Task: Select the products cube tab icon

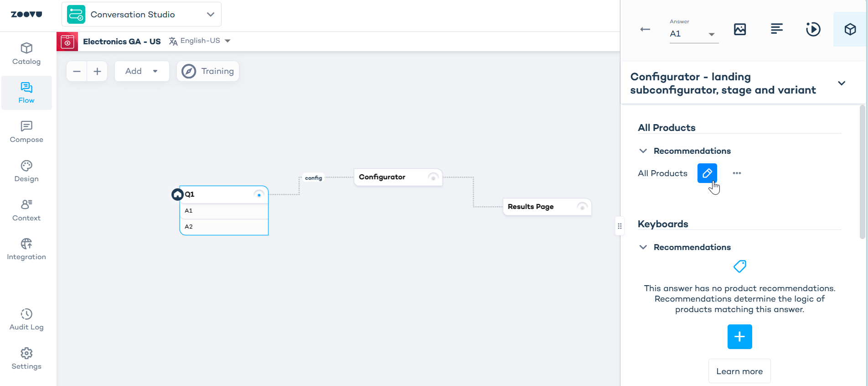Action: pyautogui.click(x=850, y=29)
